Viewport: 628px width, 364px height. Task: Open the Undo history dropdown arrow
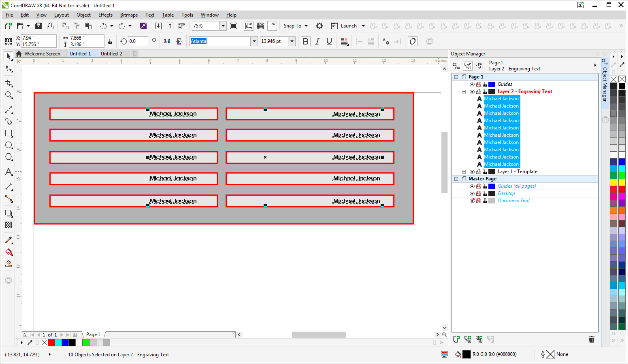point(112,26)
